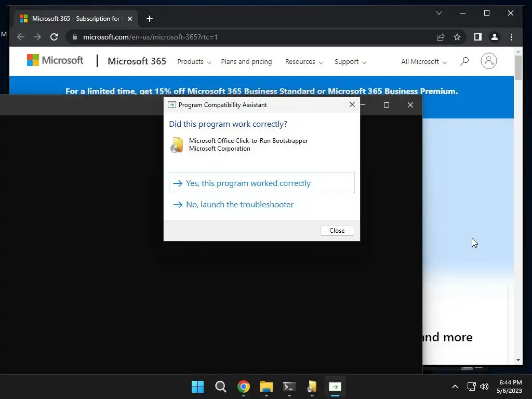Open Chrome's three-dot menu
532x399 pixels.
[511, 37]
